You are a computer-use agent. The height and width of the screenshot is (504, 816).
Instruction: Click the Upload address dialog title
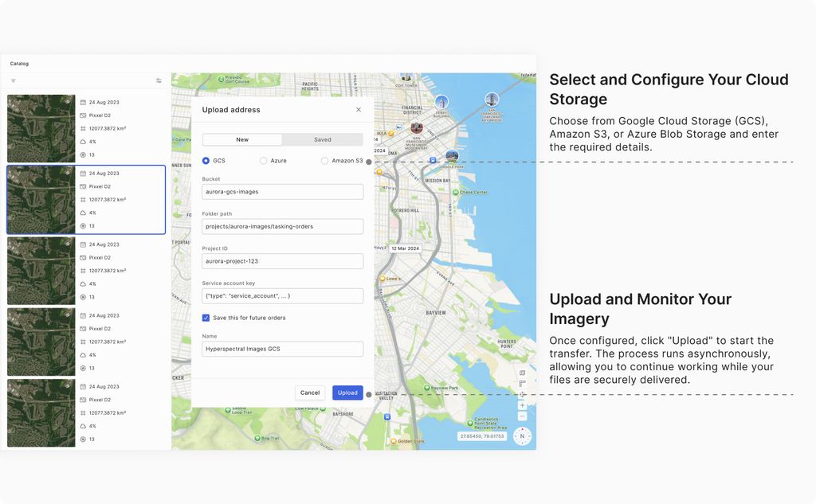[231, 110]
